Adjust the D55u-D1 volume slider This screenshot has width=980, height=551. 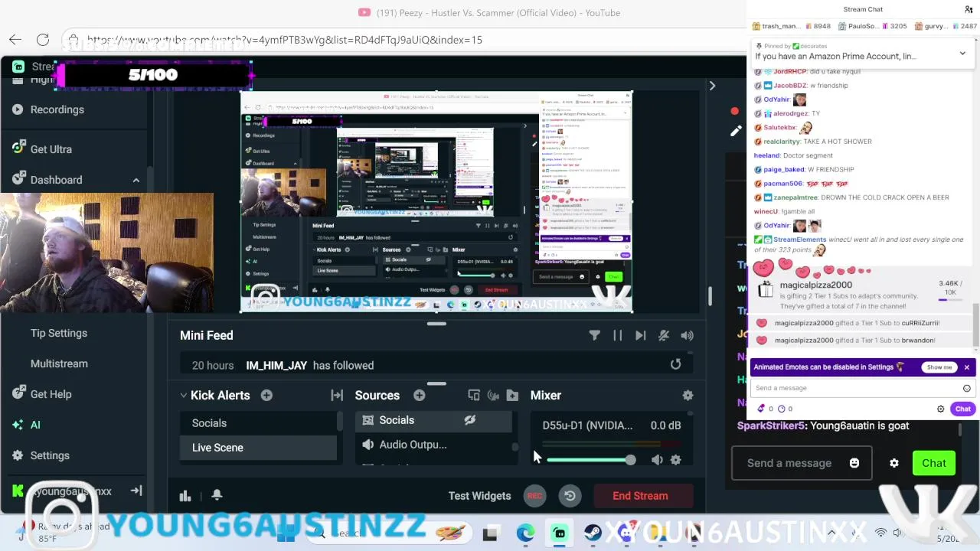click(x=588, y=460)
